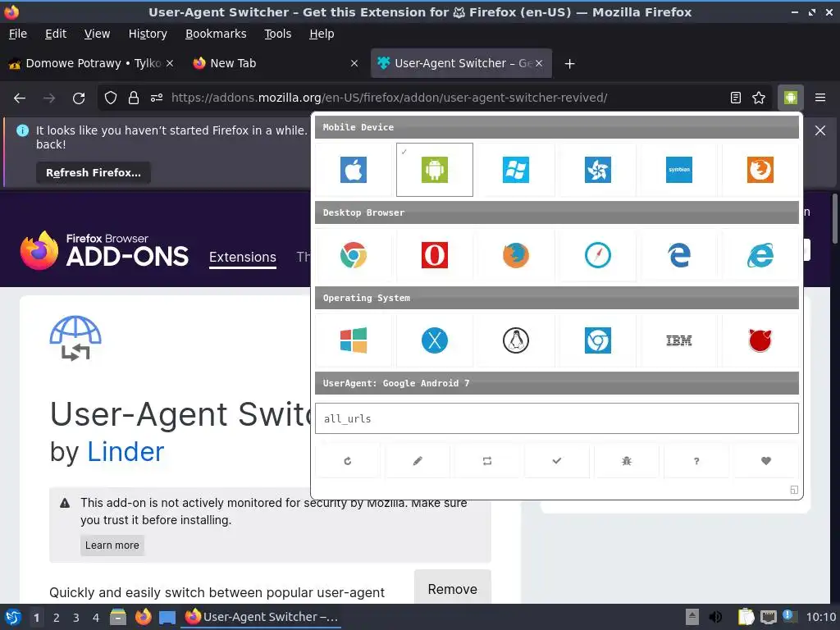The height and width of the screenshot is (630, 840).
Task: Choose the Chrome OS operating system icon
Action: 598,340
